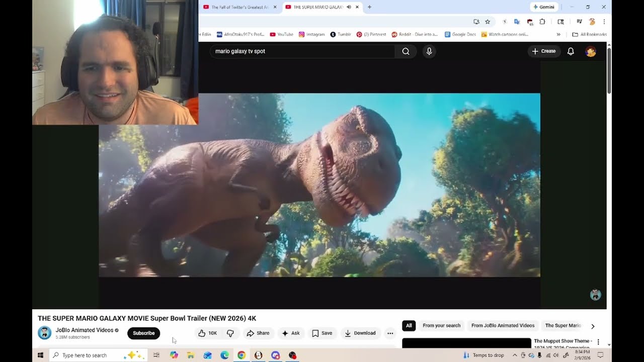Viewport: 644px width, 362px height.
Task: Select 'From JoBlo Animated Videos' chip
Action: click(x=503, y=326)
